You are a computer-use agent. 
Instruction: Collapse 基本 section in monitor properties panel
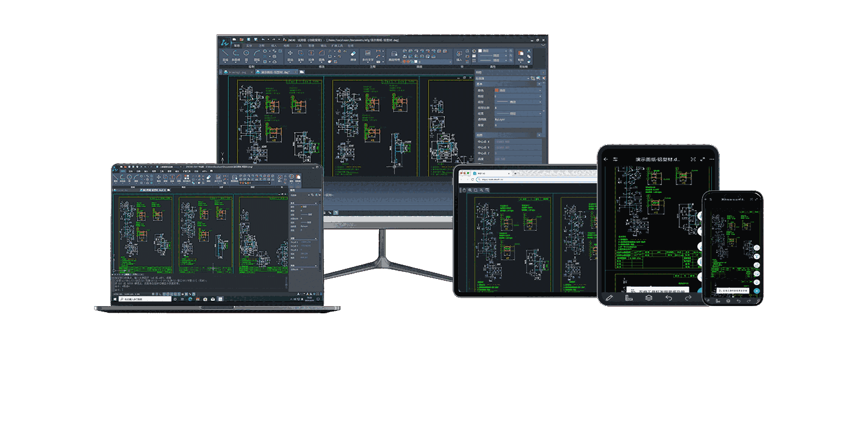pyautogui.click(x=539, y=84)
